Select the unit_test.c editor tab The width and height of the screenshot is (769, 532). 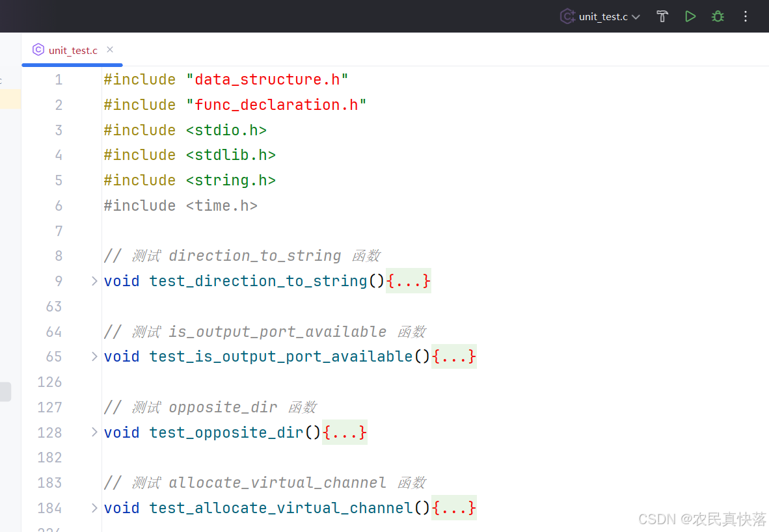click(x=73, y=50)
